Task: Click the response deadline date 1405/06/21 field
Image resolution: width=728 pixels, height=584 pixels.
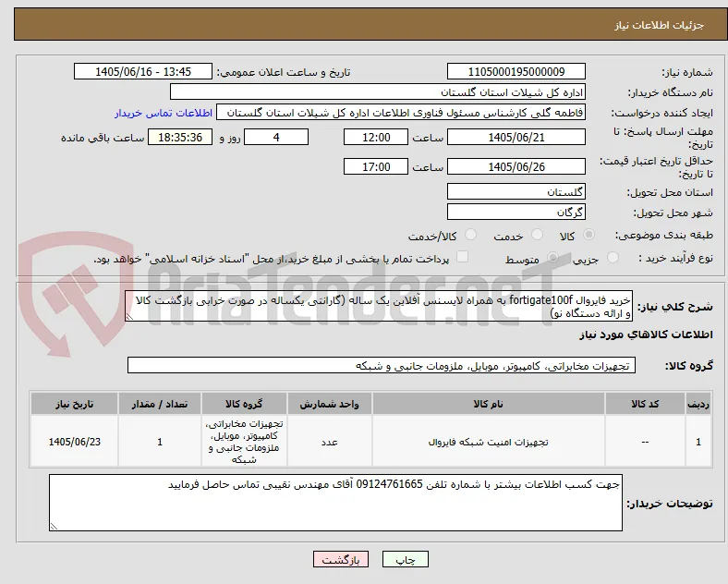Action: click(516, 137)
